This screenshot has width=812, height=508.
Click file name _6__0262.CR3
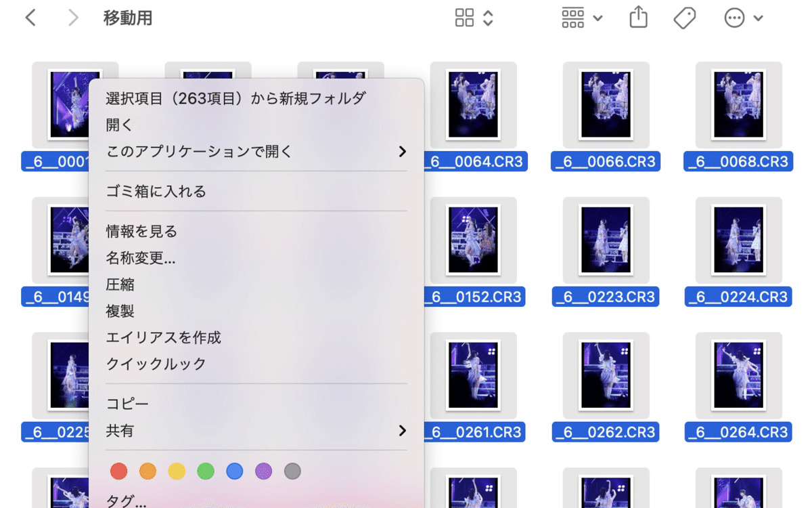coord(606,432)
